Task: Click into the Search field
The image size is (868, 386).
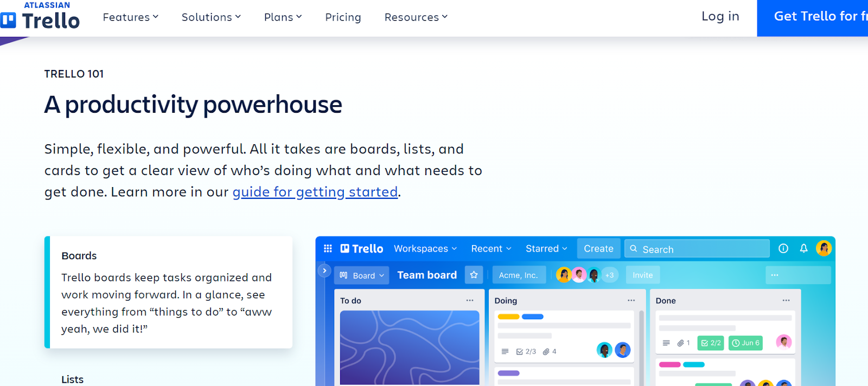Action: [x=697, y=249]
